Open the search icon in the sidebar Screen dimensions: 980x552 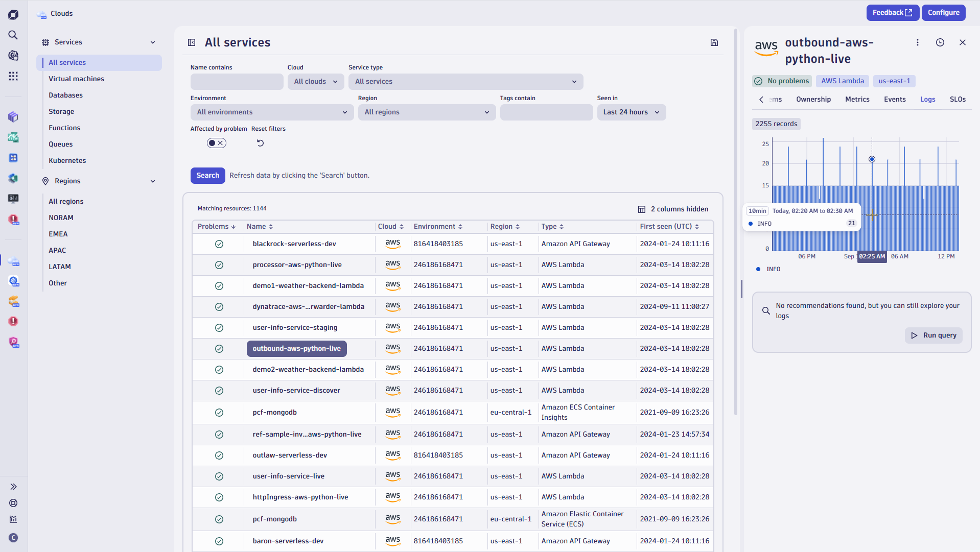(13, 35)
